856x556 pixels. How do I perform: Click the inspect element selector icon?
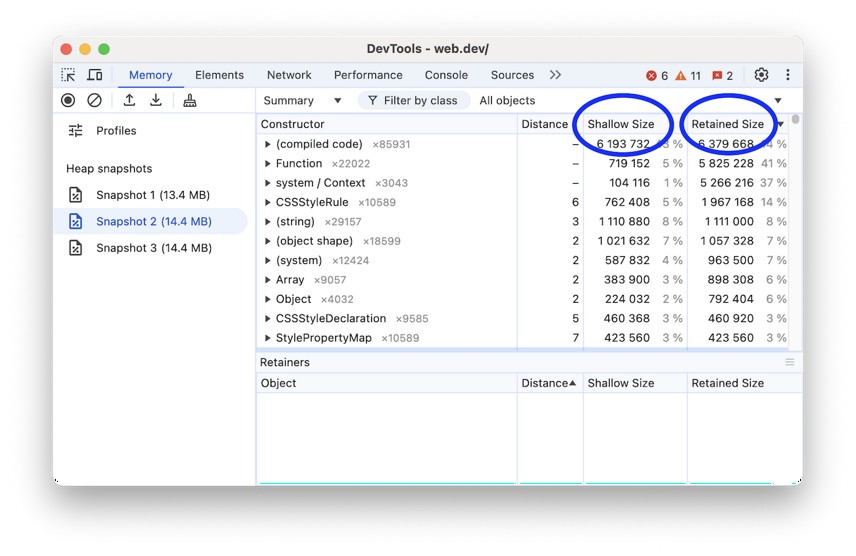(x=68, y=75)
